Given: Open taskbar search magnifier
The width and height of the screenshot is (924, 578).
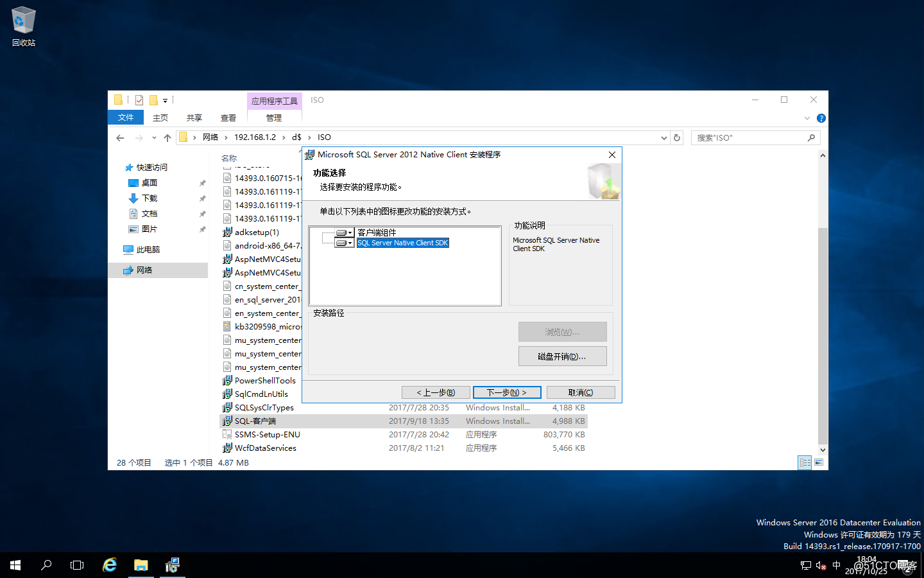Looking at the screenshot, I should (46, 565).
